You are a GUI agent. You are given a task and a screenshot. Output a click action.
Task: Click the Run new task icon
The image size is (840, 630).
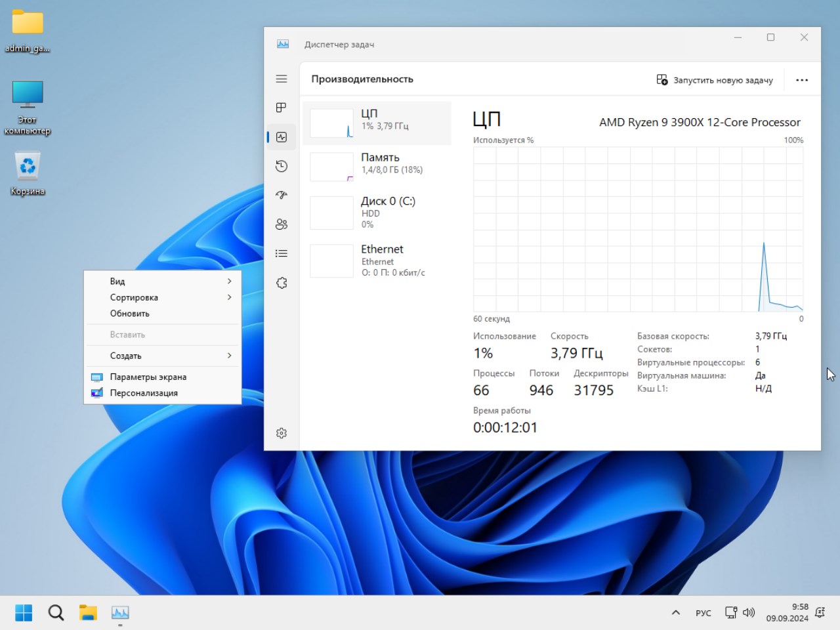pos(662,79)
